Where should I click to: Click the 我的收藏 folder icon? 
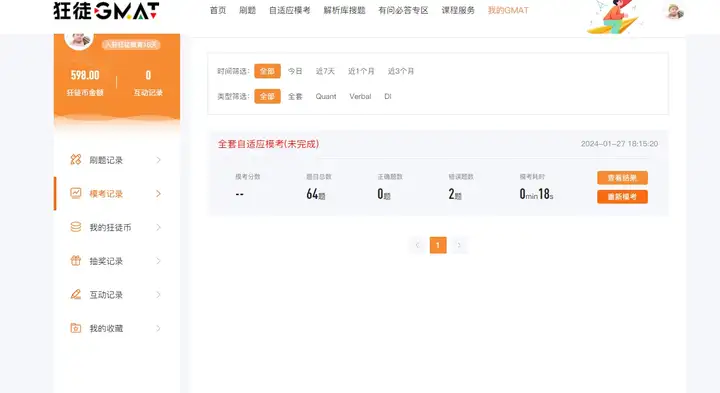click(76, 328)
